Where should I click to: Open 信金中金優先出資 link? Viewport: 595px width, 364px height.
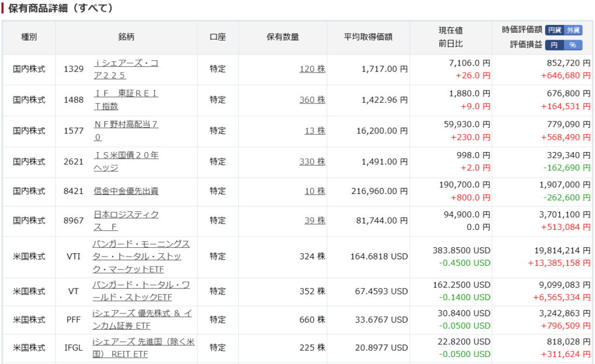coord(126,191)
